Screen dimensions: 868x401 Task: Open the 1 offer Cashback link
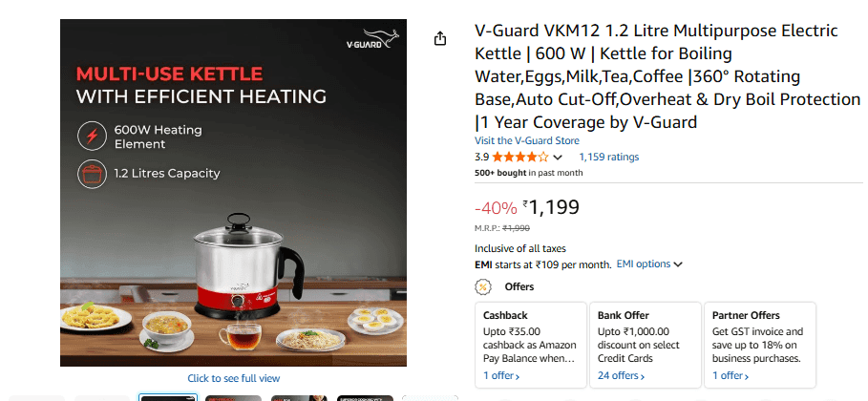501,376
